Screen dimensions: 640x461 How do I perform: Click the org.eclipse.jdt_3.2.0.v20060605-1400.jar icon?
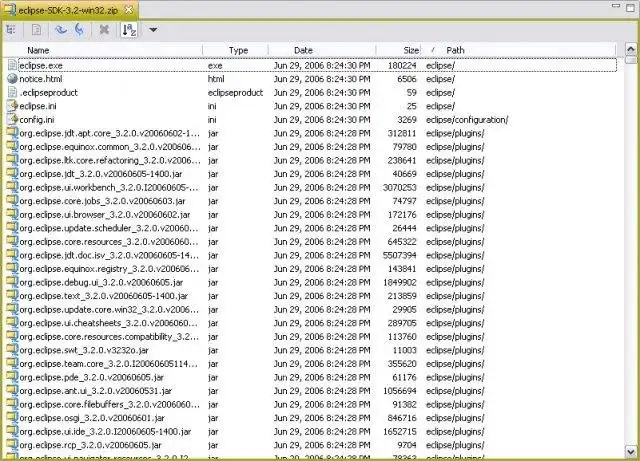[x=13, y=174]
